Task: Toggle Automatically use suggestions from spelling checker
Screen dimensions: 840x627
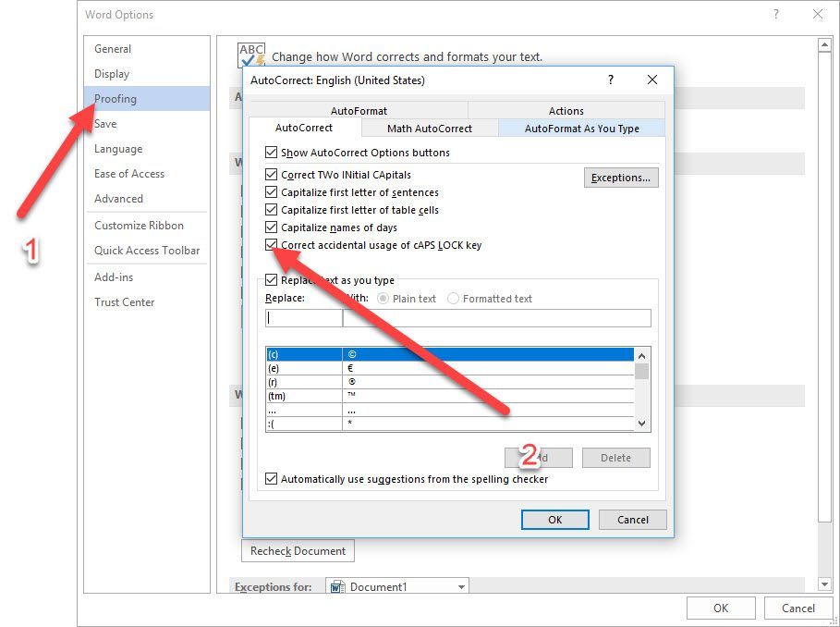Action: pos(271,478)
